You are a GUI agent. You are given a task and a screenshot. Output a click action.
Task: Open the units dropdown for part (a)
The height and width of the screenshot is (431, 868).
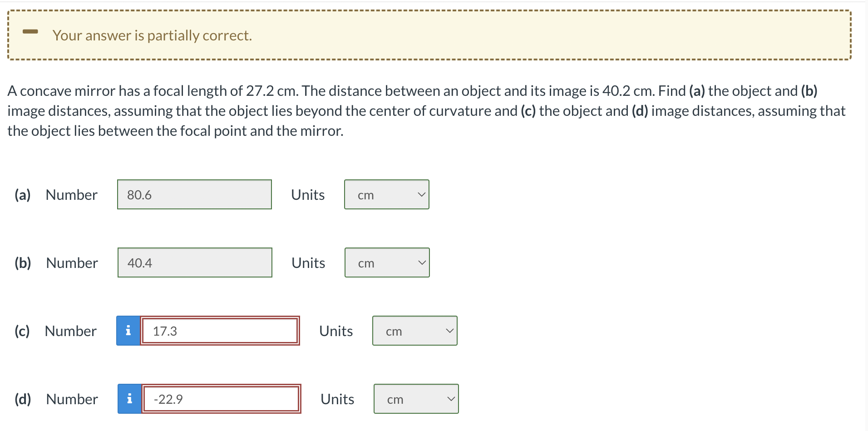coord(386,194)
